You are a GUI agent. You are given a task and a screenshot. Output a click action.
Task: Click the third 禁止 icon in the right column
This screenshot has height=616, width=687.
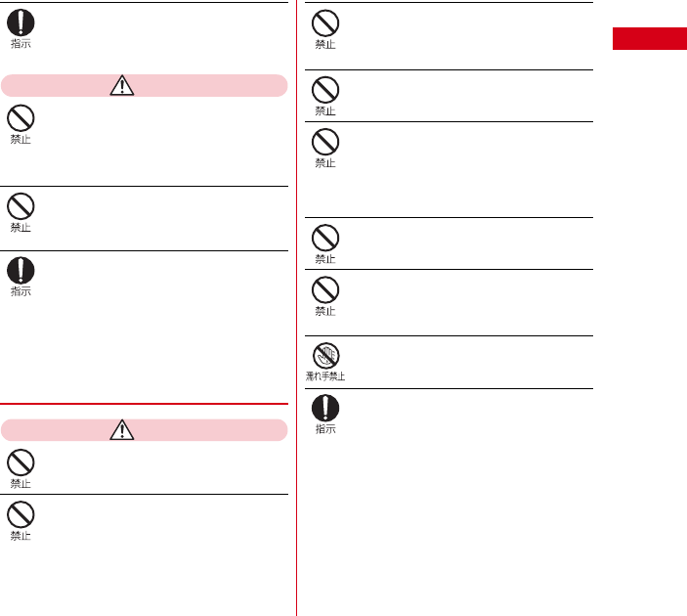(324, 142)
